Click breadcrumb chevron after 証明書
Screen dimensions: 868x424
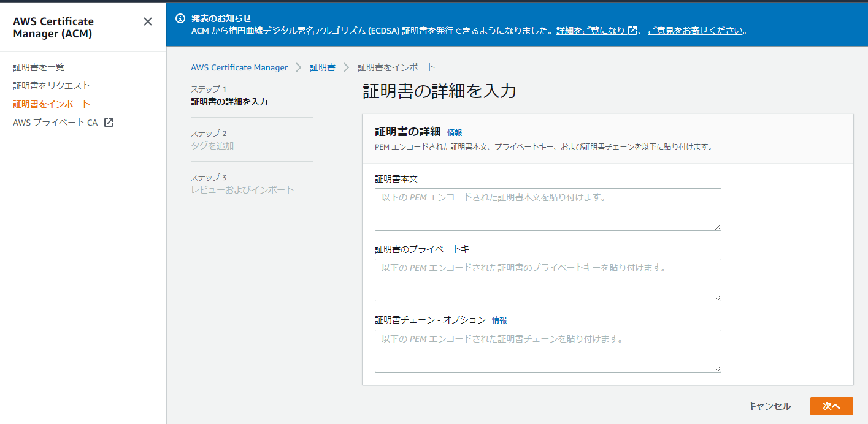pyautogui.click(x=347, y=67)
